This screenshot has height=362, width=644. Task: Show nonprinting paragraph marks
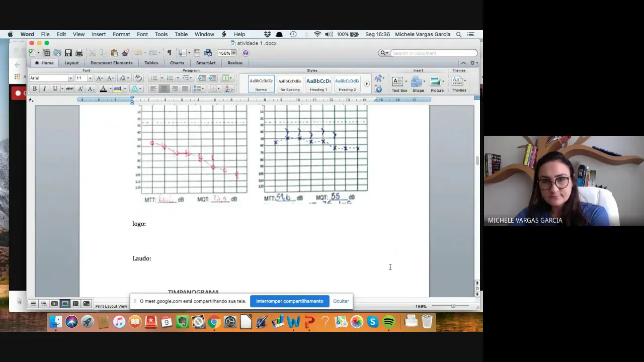pos(169,53)
